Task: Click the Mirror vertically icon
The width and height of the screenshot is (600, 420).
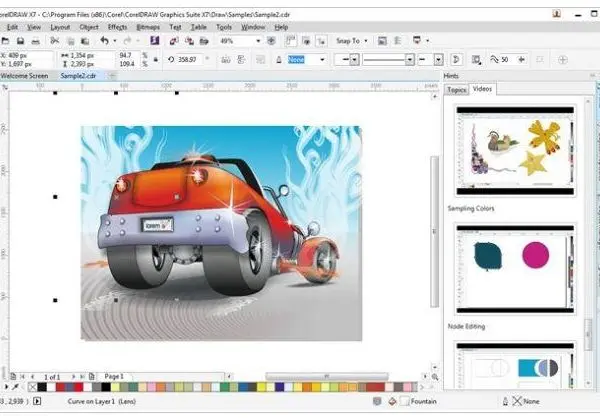Action: point(241,60)
